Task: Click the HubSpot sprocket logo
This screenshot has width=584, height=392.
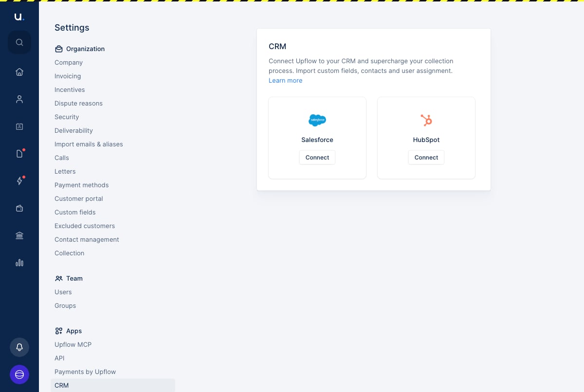Action: click(426, 120)
